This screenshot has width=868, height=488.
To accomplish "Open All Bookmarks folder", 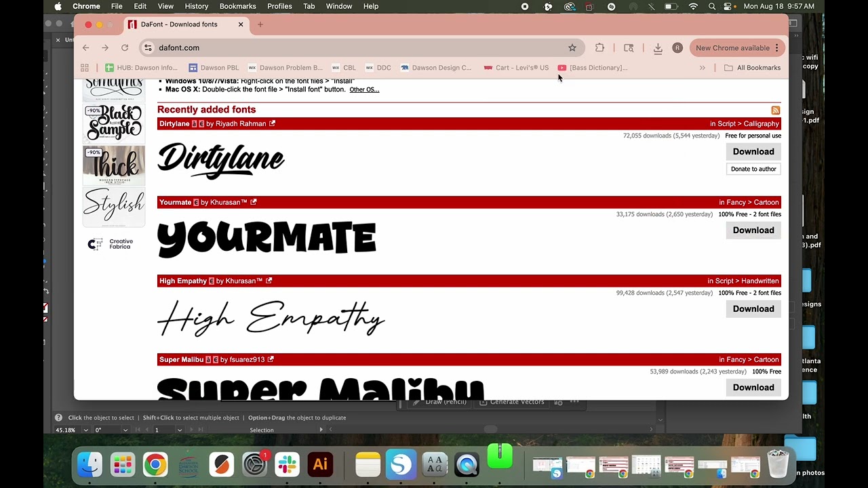I will tap(752, 68).
